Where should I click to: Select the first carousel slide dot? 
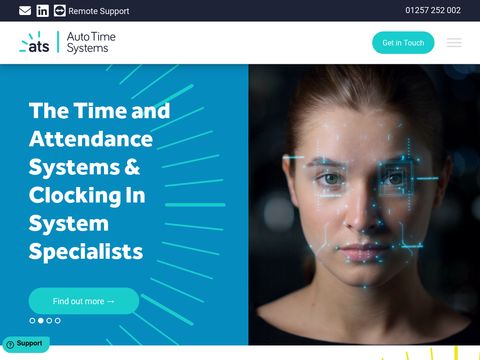[x=32, y=321]
